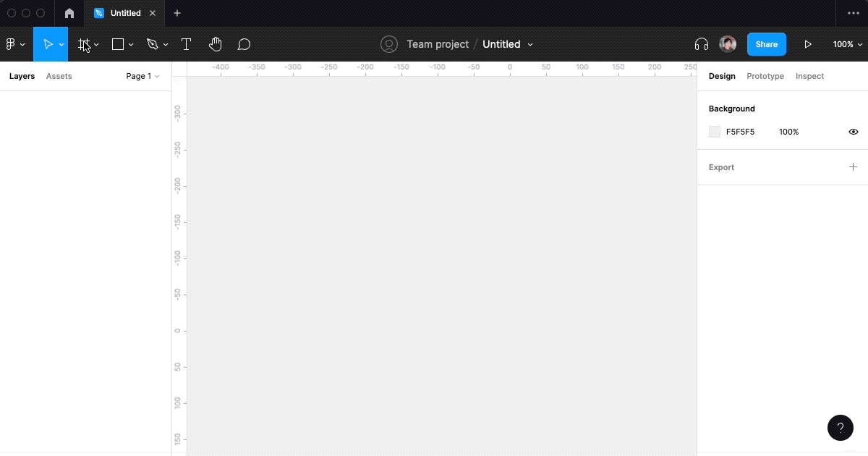Screen dimensions: 868x456
Task: Switch to the Layers tab
Action: pos(22,76)
